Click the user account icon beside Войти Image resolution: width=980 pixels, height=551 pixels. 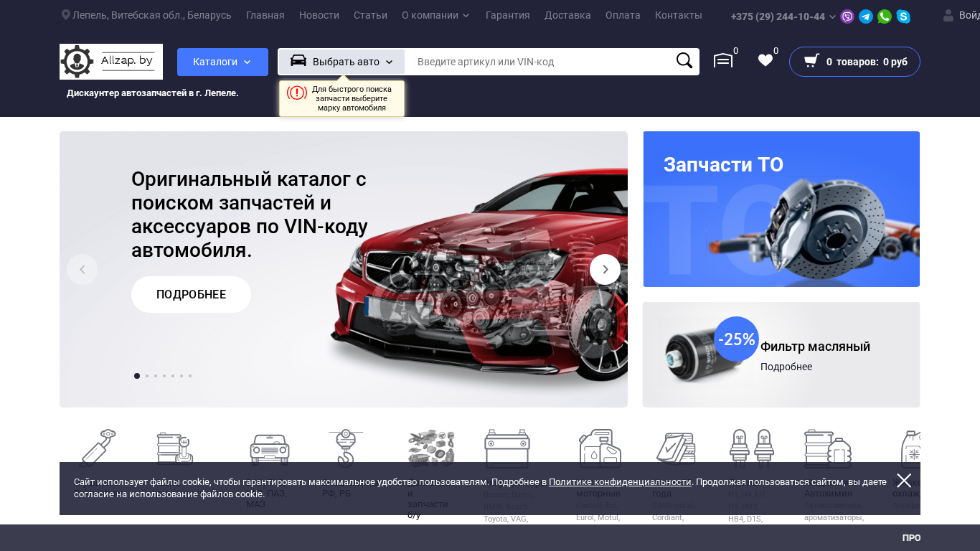[948, 15]
